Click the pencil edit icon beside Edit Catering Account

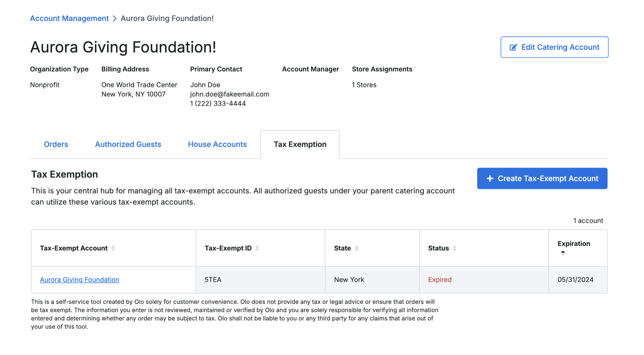513,47
